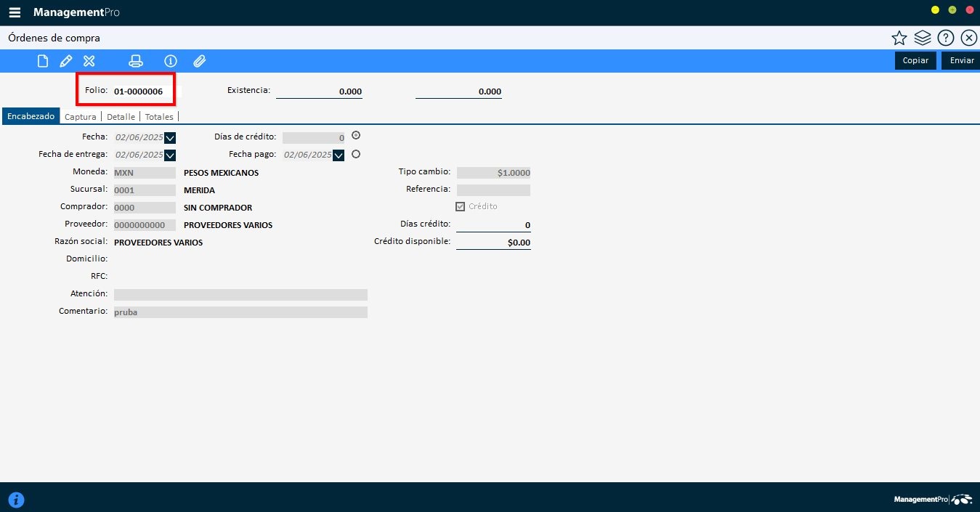Select the Fecha pago radio button
The image size is (980, 512).
tap(356, 154)
